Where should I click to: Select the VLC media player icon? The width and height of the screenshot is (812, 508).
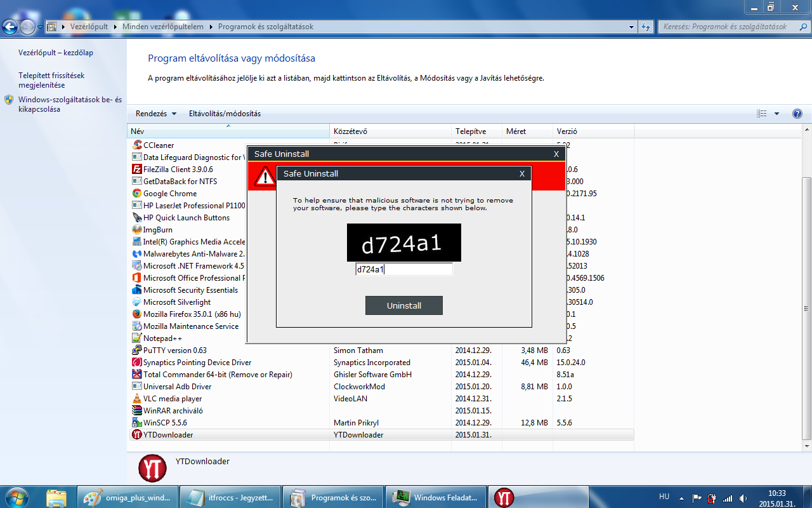point(136,399)
